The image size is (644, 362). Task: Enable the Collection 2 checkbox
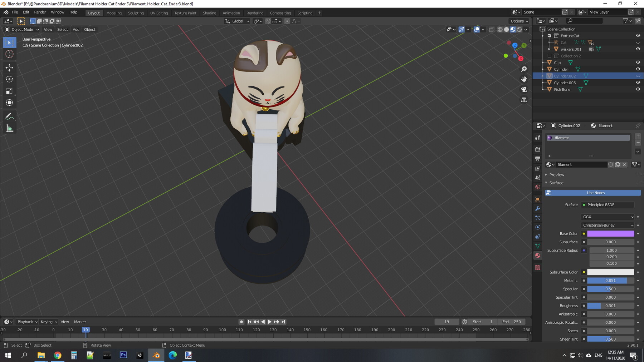(x=550, y=56)
